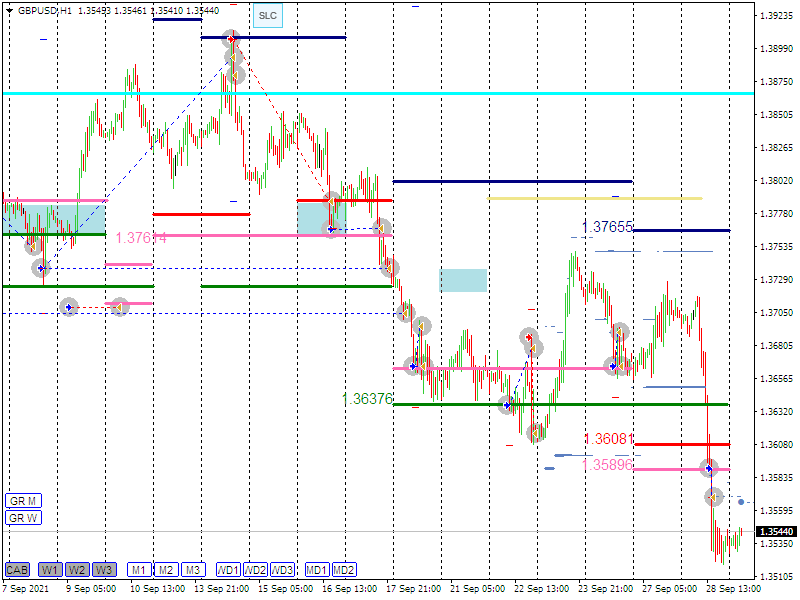Click the 13 Sep 21:00 time label
This screenshot has height=600, width=800.
221,589
